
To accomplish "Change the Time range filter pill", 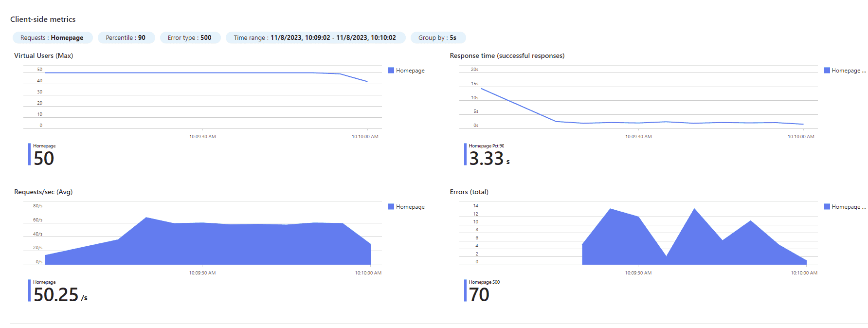I will 315,37.
